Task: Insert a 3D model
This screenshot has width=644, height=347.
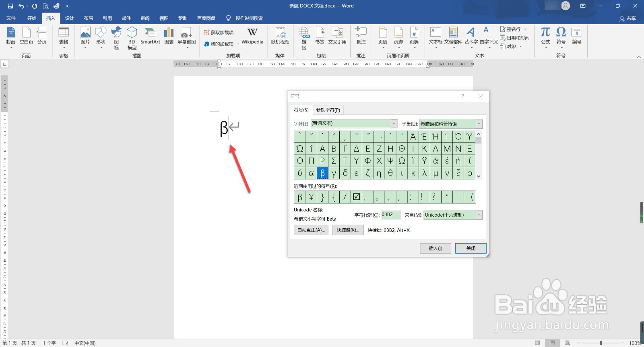Action: 132,37
